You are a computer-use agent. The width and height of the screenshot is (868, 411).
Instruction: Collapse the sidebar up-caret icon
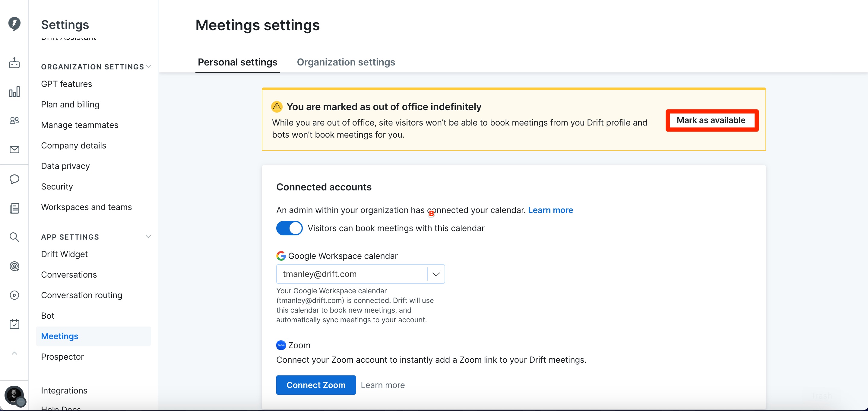coord(14,353)
